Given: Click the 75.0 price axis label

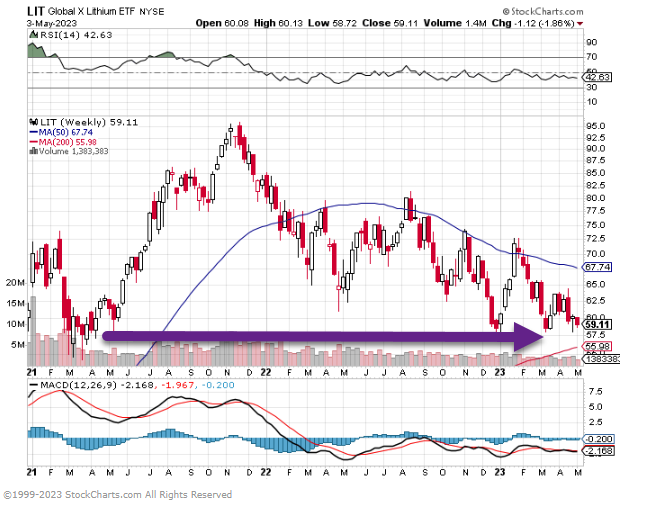Looking at the screenshot, I should [595, 225].
